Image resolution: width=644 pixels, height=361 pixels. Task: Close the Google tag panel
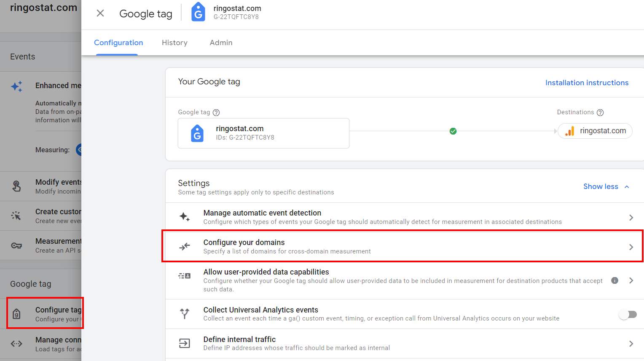click(x=100, y=13)
